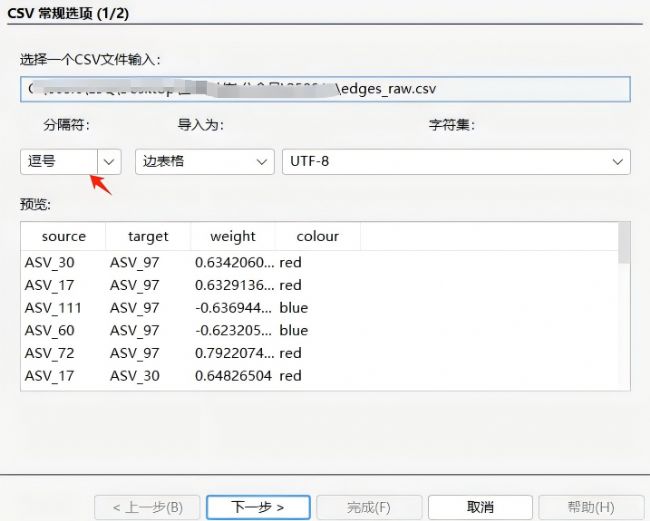Screen dimensions: 650x521
Task: Click the 完成(F) finish button
Action: (x=369, y=507)
